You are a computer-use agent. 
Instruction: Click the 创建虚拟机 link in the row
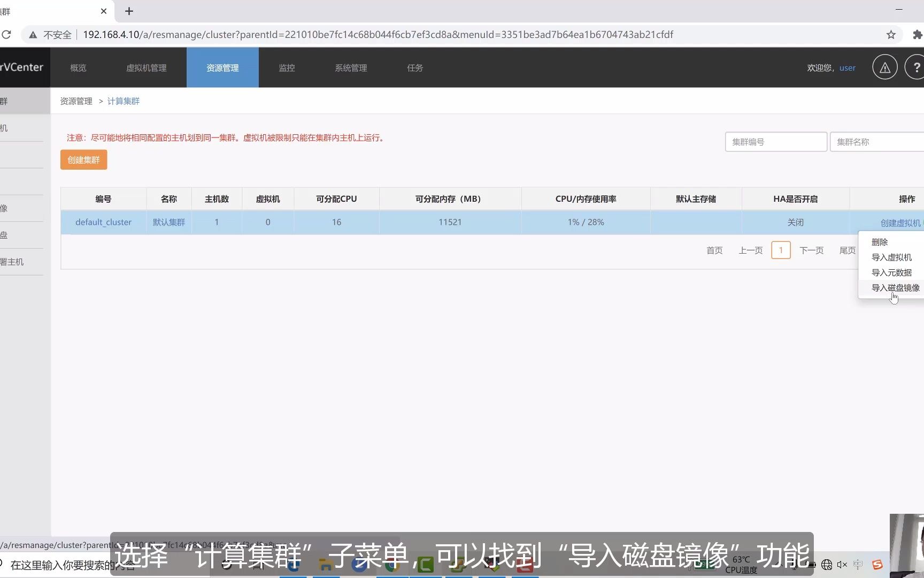pyautogui.click(x=900, y=223)
